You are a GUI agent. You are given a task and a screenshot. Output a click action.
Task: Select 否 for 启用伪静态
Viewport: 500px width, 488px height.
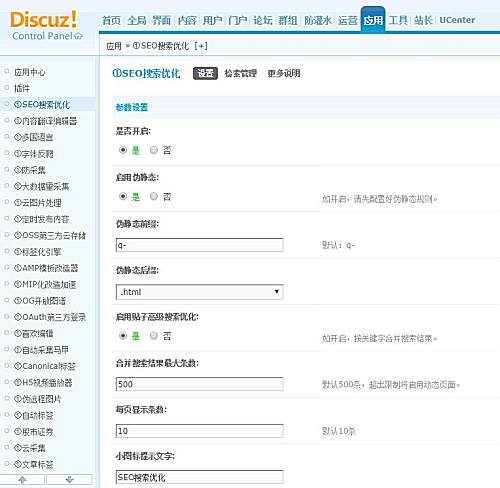coord(154,196)
